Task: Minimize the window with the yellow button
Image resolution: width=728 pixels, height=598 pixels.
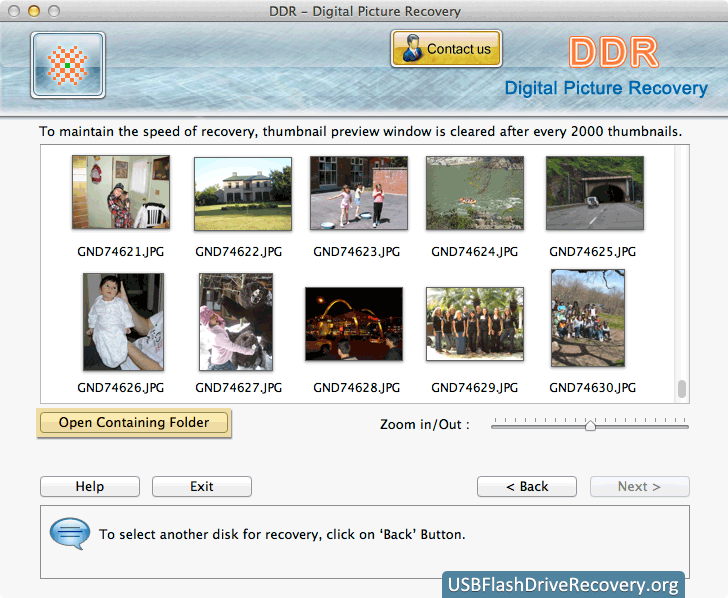Action: tap(34, 11)
